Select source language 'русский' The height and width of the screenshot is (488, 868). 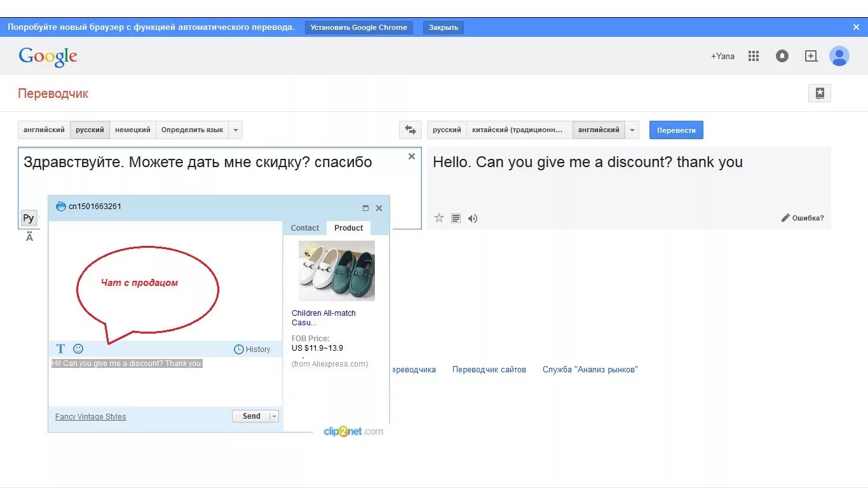point(90,130)
